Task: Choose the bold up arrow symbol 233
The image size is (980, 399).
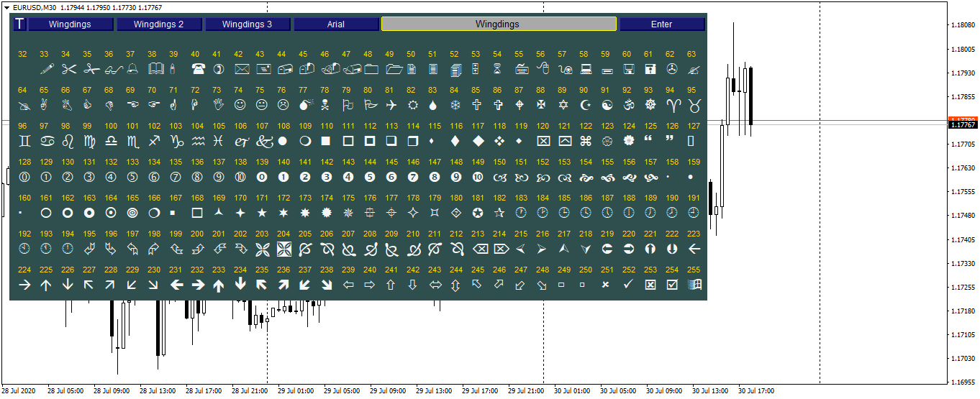Action: (219, 285)
